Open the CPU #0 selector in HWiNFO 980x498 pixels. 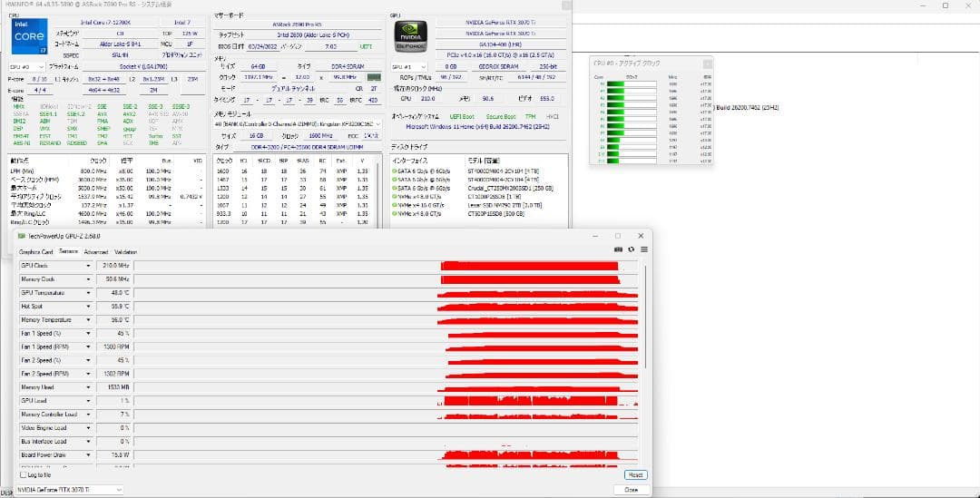pos(27,67)
